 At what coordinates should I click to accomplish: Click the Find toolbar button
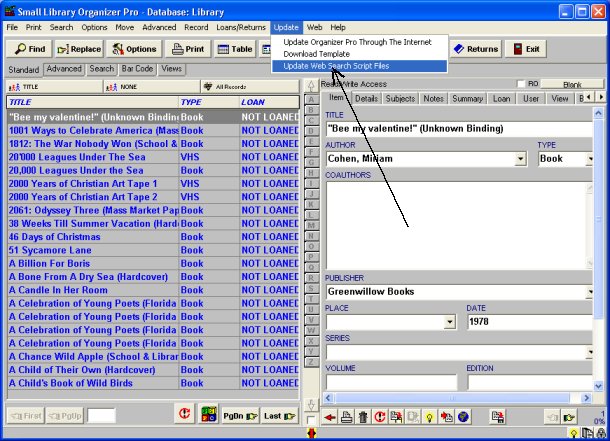coord(29,49)
